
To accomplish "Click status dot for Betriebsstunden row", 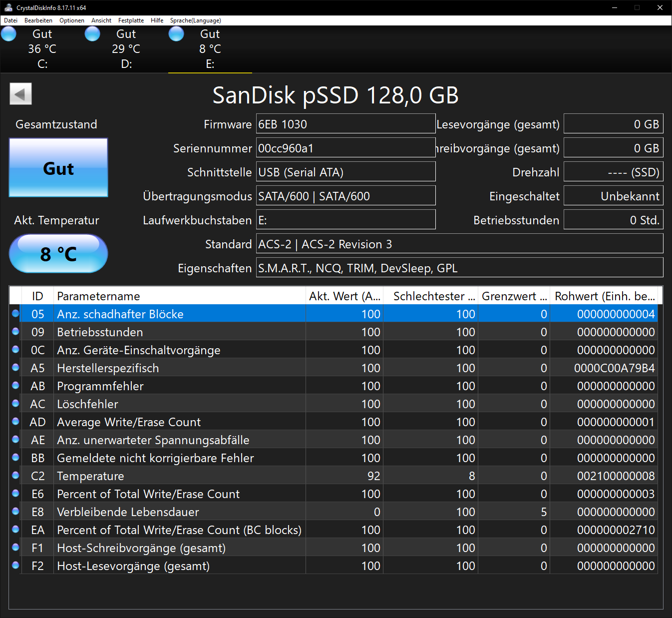I will tap(15, 331).
